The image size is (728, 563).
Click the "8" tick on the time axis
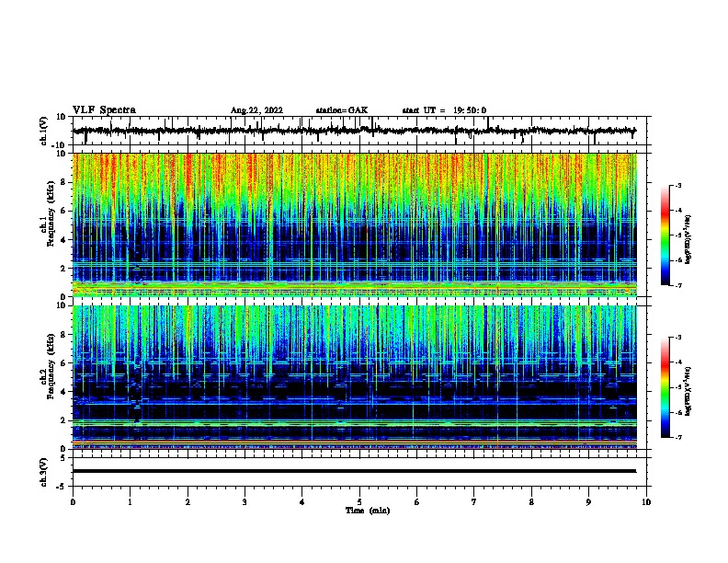tap(531, 502)
